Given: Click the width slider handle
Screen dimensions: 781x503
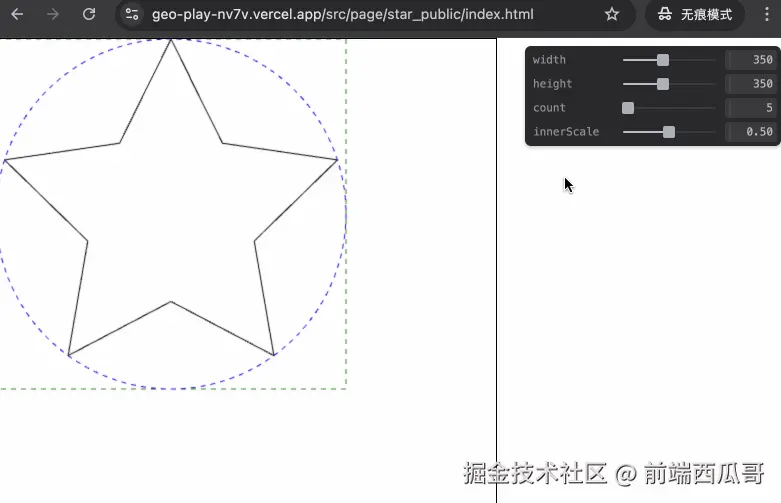Looking at the screenshot, I should click(662, 60).
